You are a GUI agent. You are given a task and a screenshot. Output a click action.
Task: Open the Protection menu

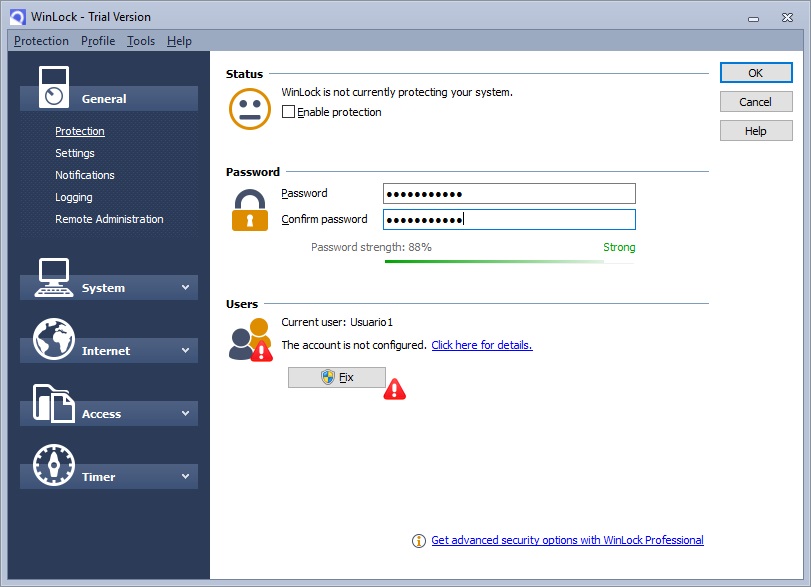[x=41, y=41]
